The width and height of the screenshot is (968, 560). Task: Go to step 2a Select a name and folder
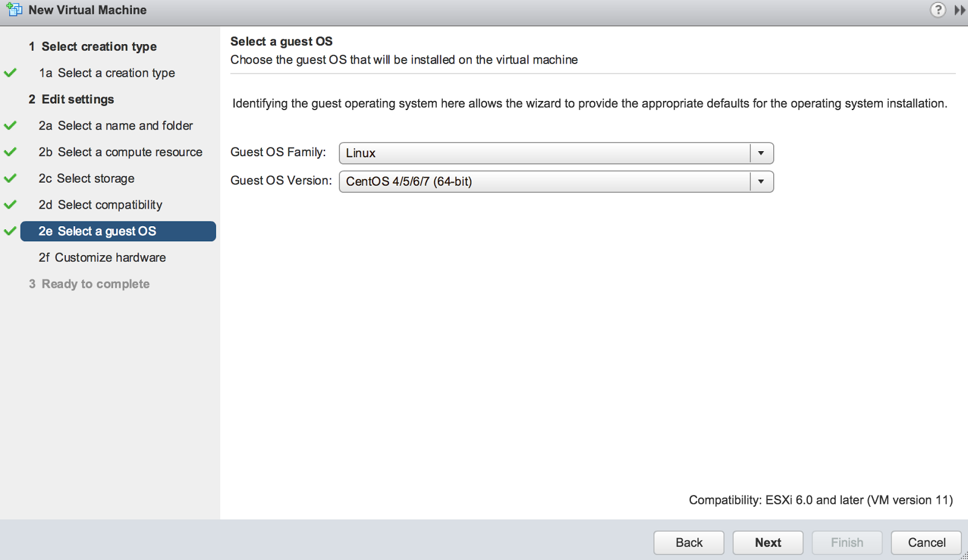[116, 126]
